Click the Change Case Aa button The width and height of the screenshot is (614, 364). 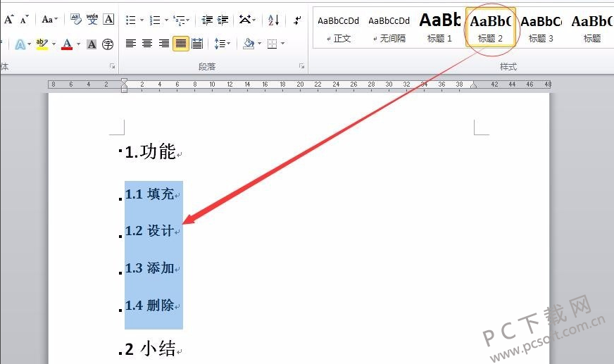point(47,19)
